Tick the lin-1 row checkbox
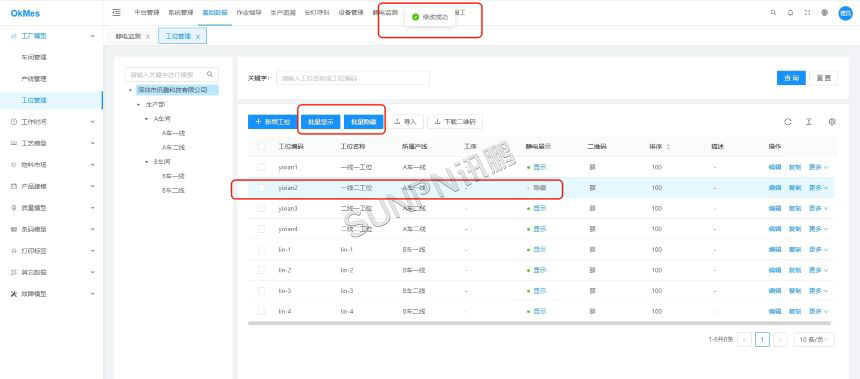Image resolution: width=860 pixels, height=379 pixels. pyautogui.click(x=261, y=249)
